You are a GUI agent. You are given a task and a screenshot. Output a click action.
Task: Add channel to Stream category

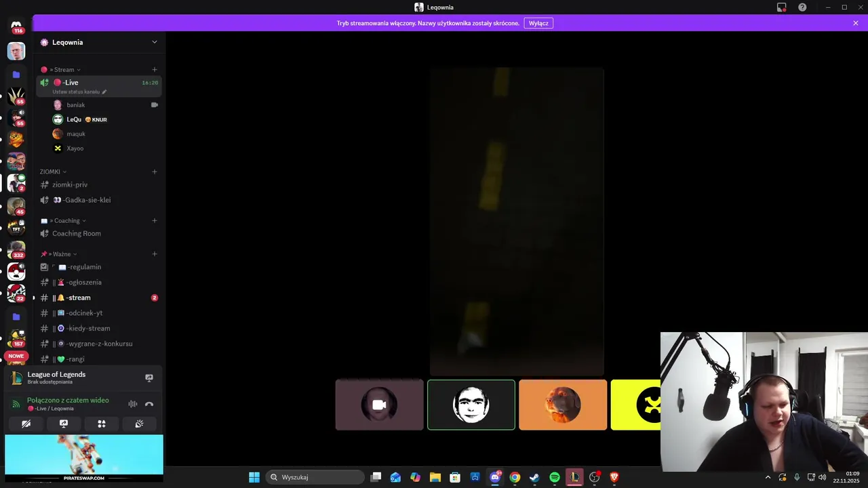point(155,69)
